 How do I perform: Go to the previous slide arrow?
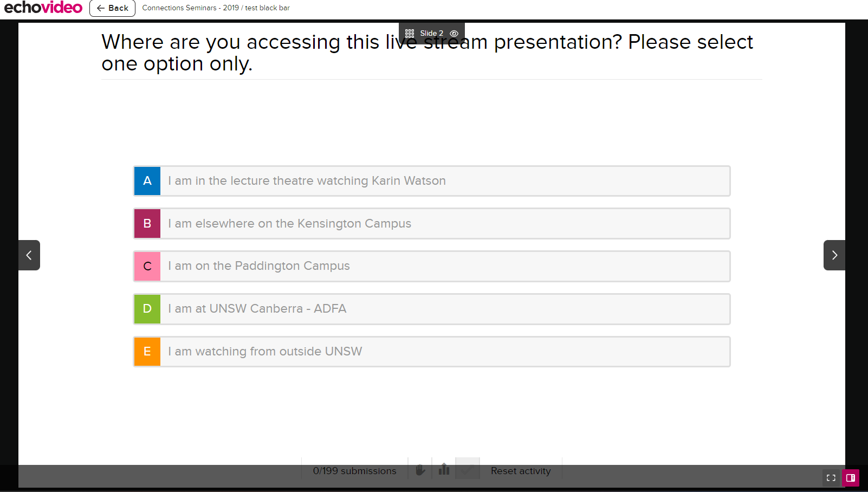click(29, 255)
